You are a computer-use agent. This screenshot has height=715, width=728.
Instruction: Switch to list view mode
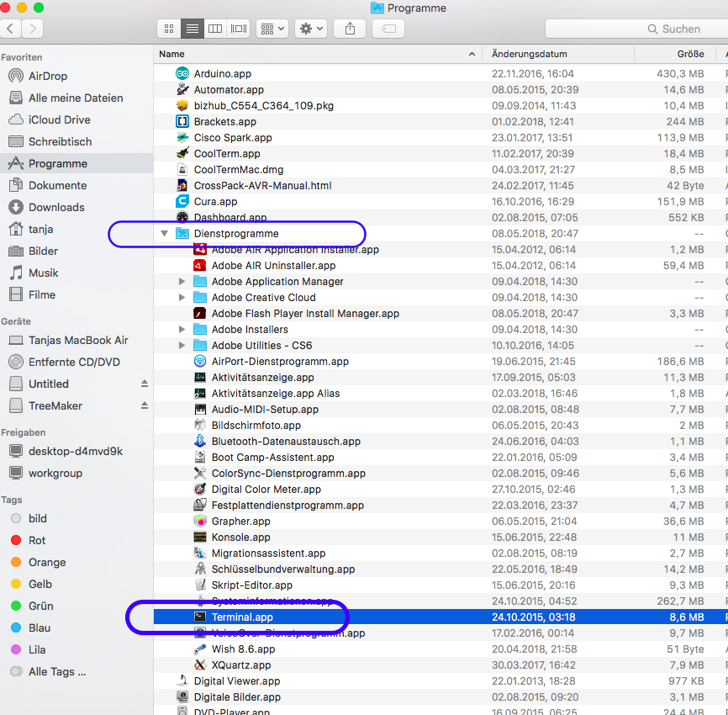(193, 29)
